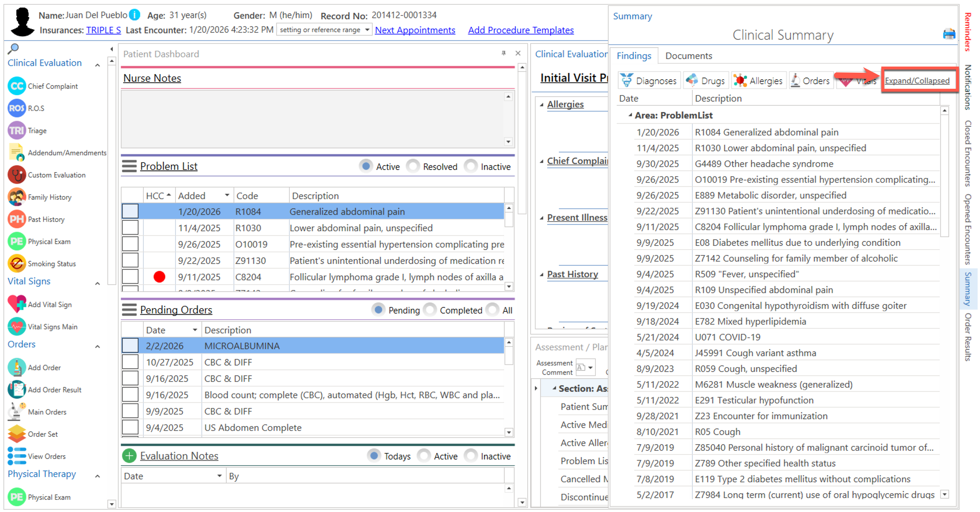Collapse the Area: ProblemList group

pyautogui.click(x=630, y=115)
